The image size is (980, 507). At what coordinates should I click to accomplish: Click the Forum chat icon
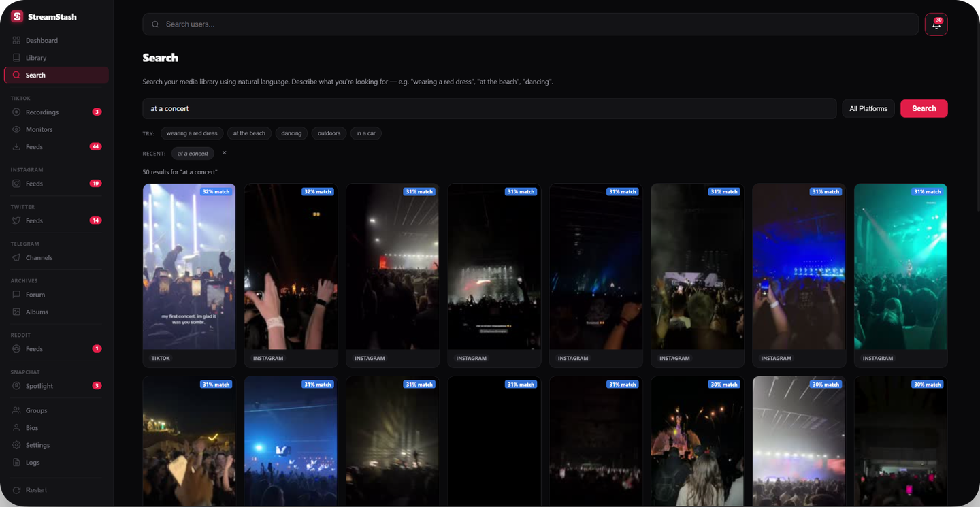pos(16,295)
